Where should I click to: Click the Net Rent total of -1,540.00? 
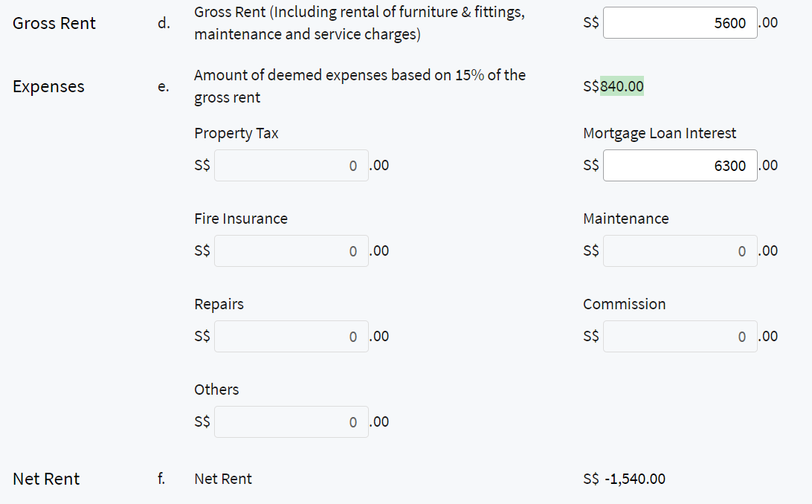[634, 479]
